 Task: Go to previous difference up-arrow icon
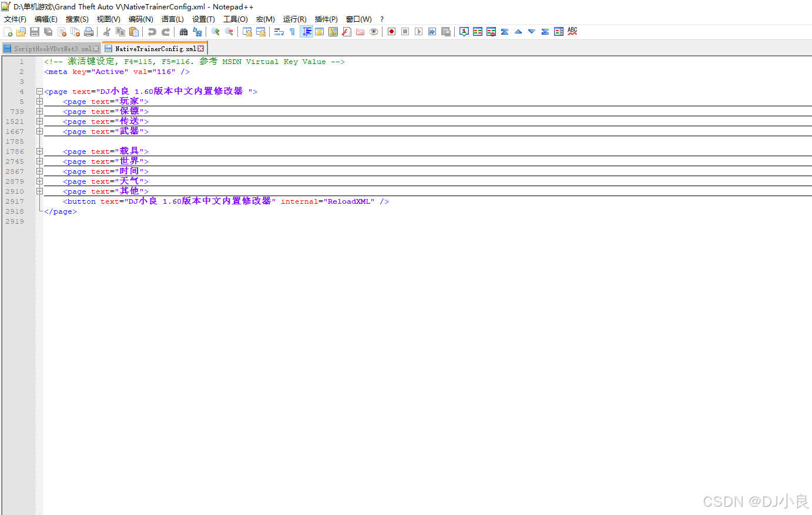[518, 32]
